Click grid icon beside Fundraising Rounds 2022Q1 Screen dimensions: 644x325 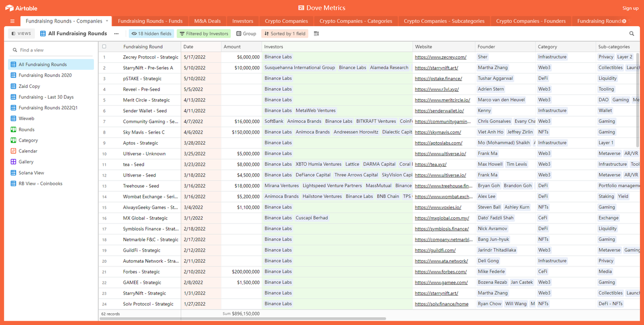coord(14,108)
